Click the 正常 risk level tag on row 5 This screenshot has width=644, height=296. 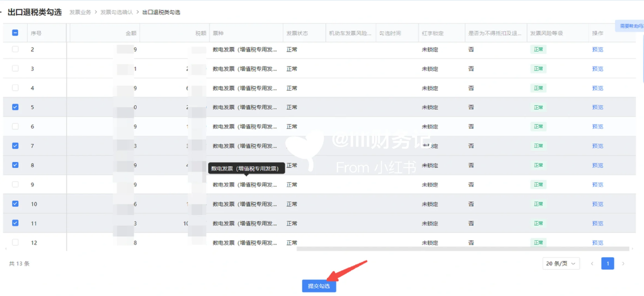point(538,107)
